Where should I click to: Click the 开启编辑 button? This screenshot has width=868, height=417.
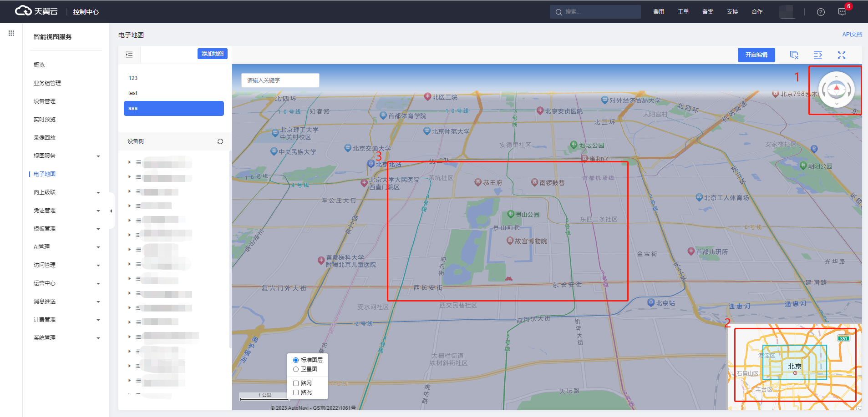pos(756,55)
